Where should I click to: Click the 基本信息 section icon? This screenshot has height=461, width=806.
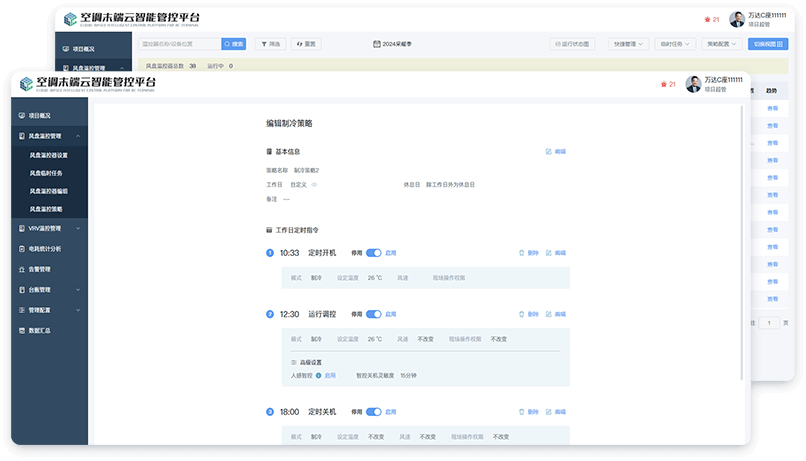click(269, 152)
